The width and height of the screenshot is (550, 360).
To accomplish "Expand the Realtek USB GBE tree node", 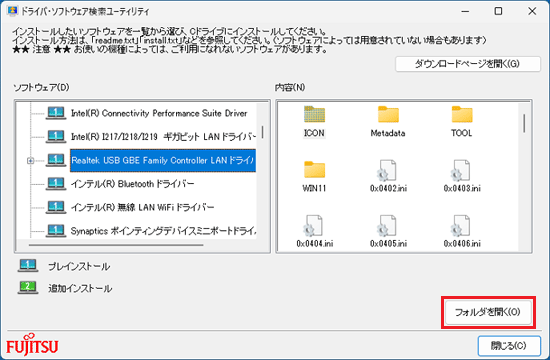I will (31, 161).
